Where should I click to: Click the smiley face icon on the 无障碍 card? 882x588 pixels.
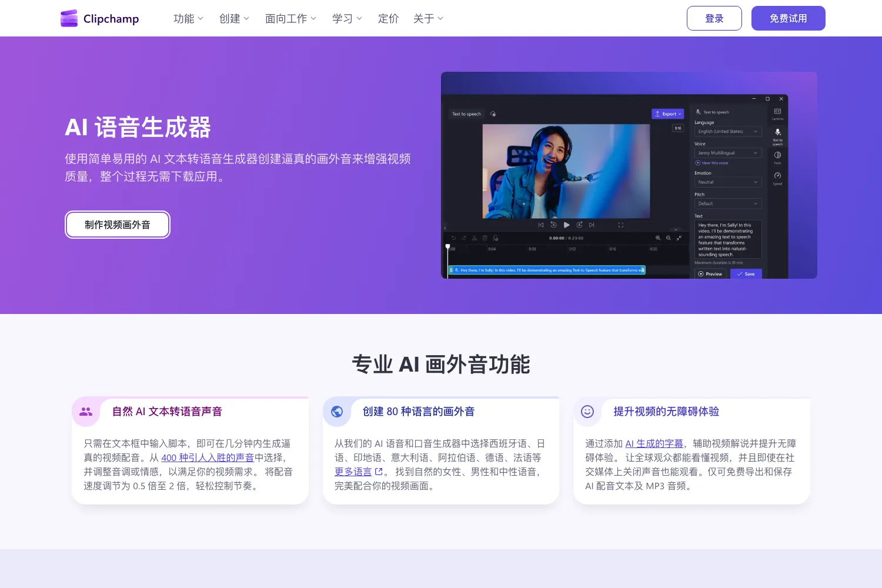point(587,412)
